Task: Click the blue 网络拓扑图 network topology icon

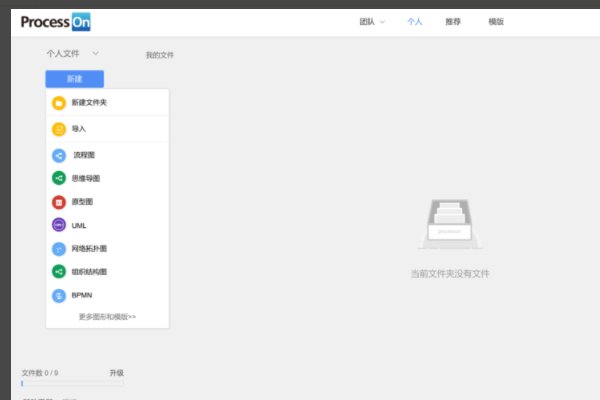Action: [59, 249]
